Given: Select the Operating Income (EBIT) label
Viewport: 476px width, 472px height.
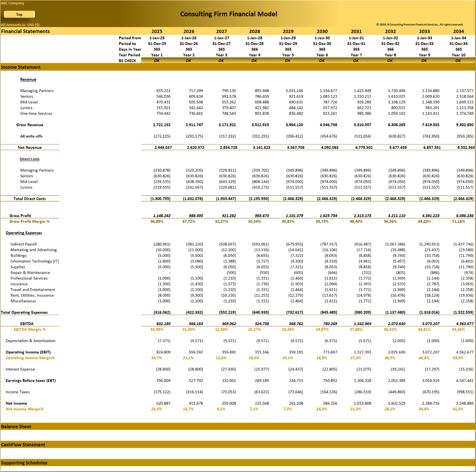Looking at the screenshot, I should point(28,352).
